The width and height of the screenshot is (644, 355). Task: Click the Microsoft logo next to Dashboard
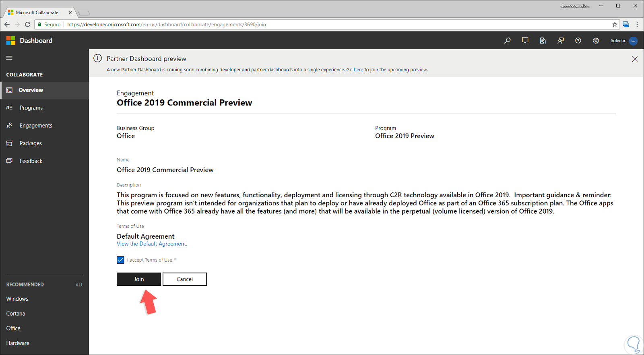coord(11,41)
